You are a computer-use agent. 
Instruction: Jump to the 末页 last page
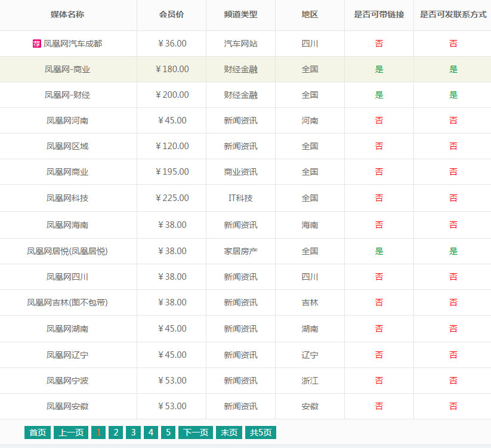tap(230, 432)
